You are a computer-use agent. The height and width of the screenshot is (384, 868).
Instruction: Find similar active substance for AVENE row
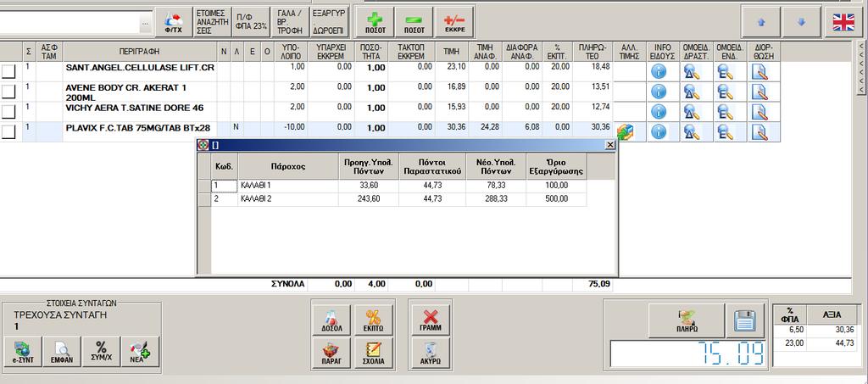coord(692,92)
